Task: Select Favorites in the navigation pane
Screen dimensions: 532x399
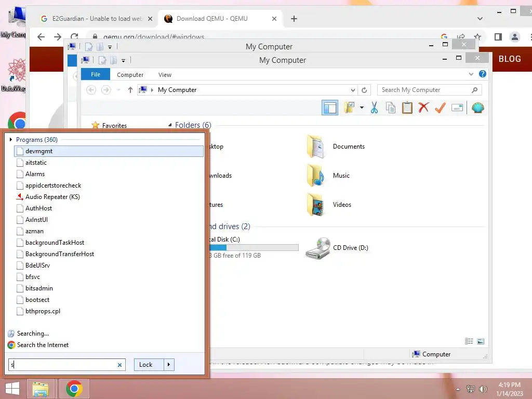Action: [114, 126]
